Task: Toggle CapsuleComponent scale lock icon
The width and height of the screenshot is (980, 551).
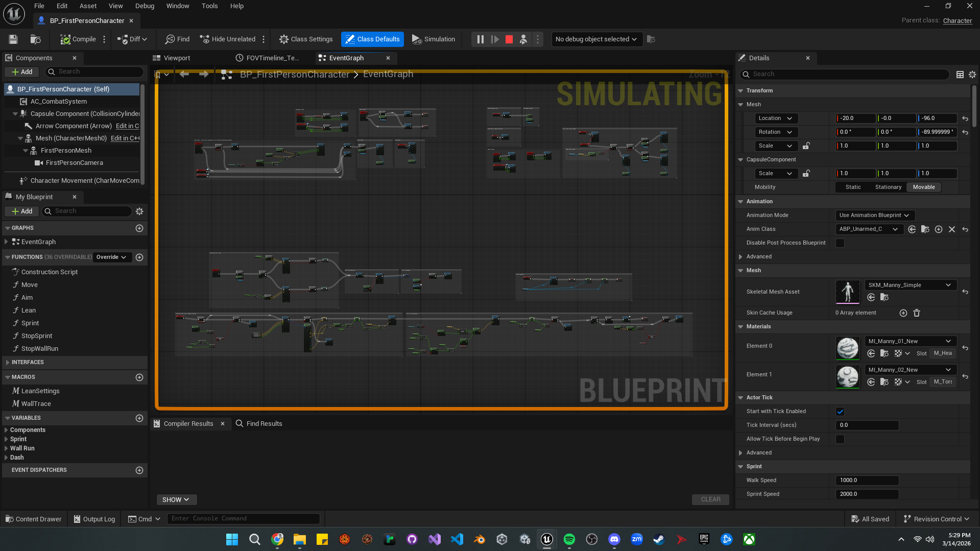Action: 806,174
